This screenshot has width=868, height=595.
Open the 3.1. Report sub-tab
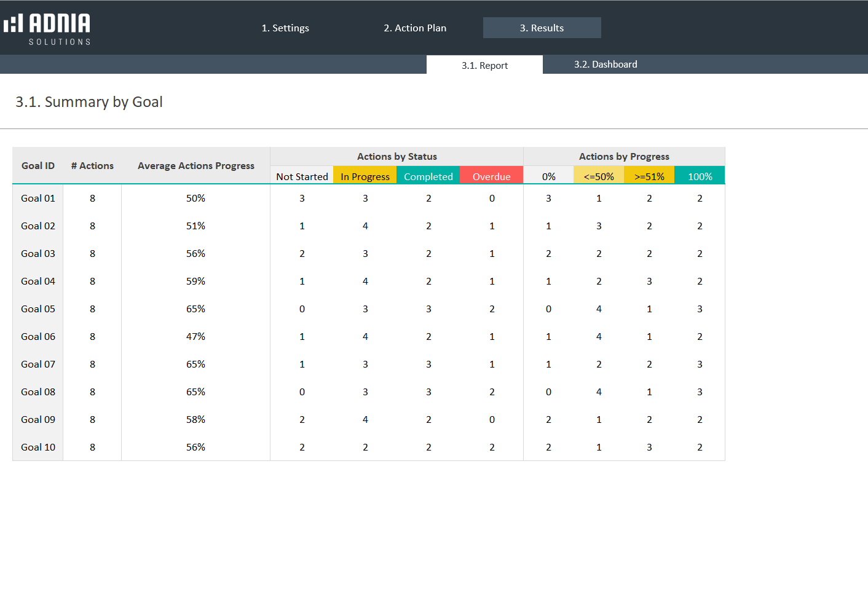484,65
